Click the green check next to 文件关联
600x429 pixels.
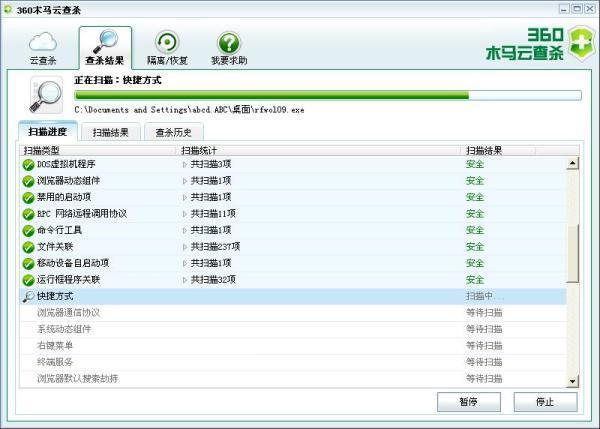28,247
